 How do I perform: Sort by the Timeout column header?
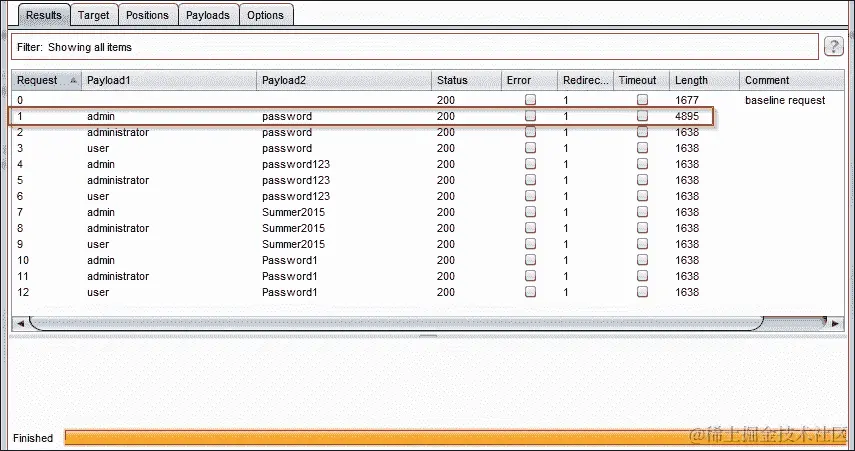(x=642, y=80)
